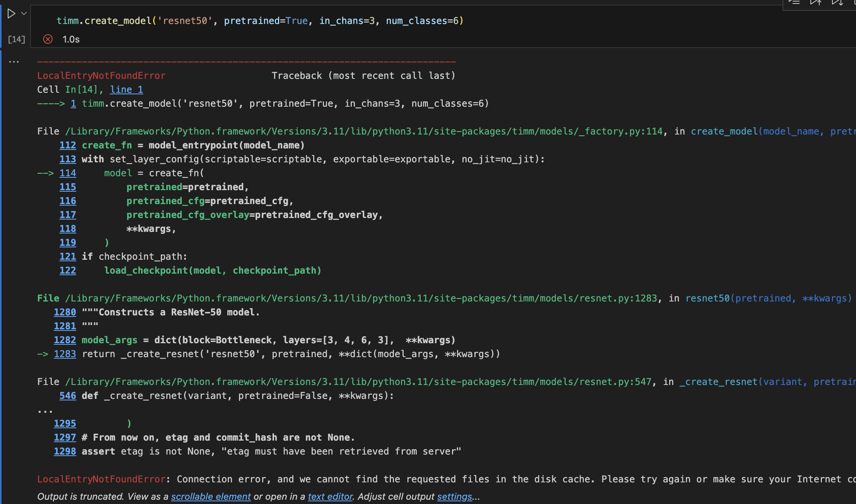Click 'def _create_resnet(variant, pretrained=False' line
Image resolution: width=856 pixels, height=504 pixels.
coord(238,396)
